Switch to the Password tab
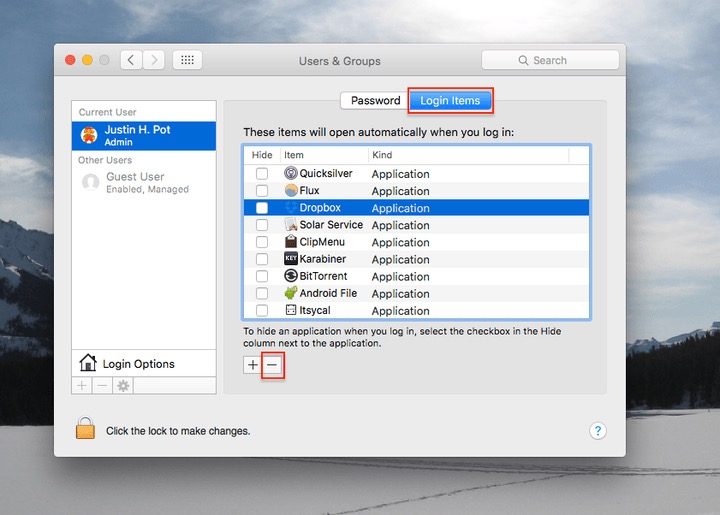Image resolution: width=720 pixels, height=515 pixels. pyautogui.click(x=375, y=100)
